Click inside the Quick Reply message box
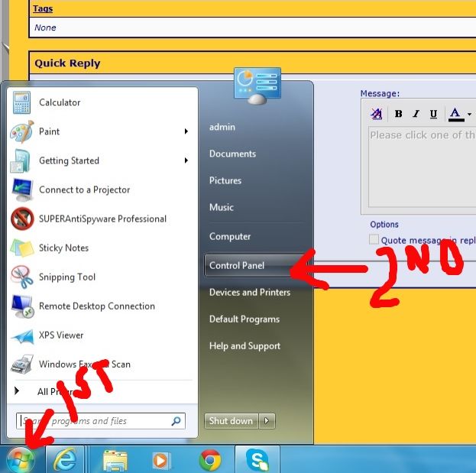The height and width of the screenshot is (473, 476). pos(423,167)
